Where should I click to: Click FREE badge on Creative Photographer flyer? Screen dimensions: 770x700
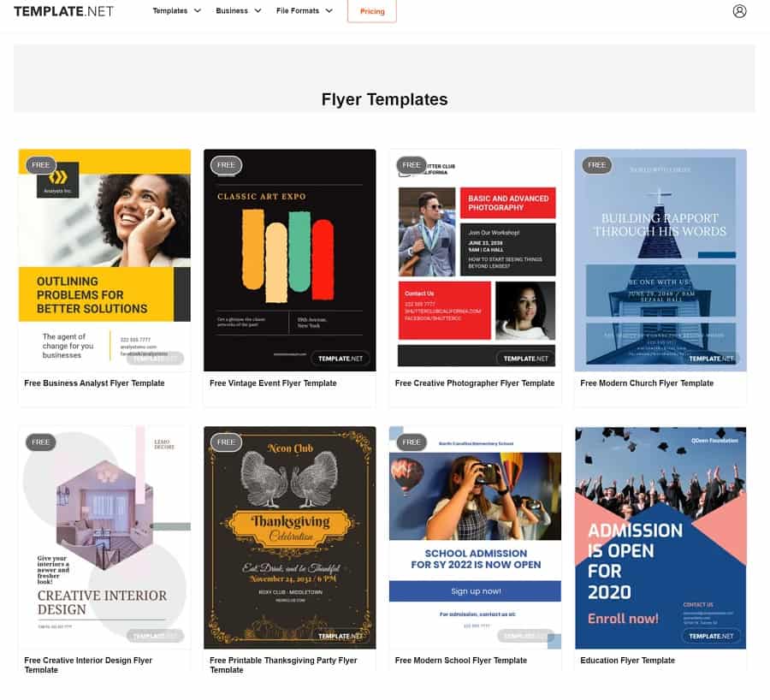[412, 165]
